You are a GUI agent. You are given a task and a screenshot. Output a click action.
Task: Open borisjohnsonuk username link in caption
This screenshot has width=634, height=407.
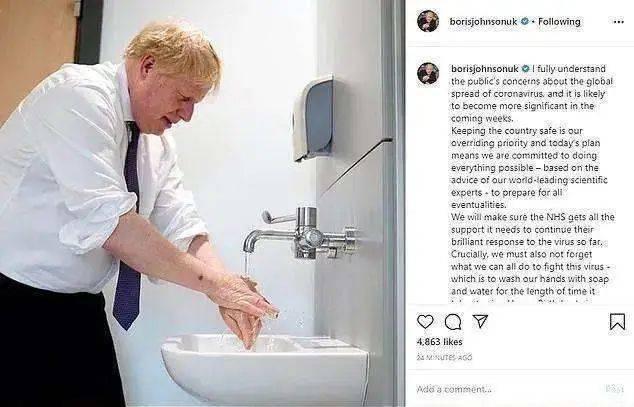(484, 69)
